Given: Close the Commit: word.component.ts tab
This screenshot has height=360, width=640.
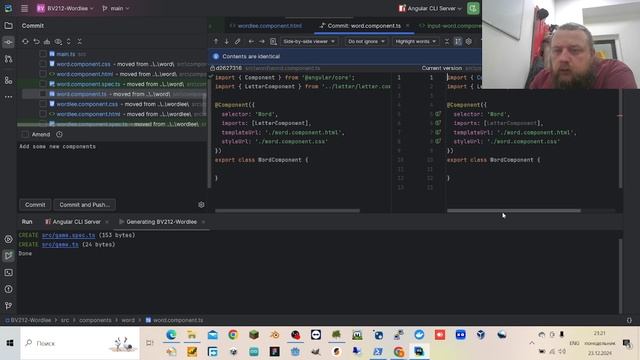Looking at the screenshot, I should [407, 26].
